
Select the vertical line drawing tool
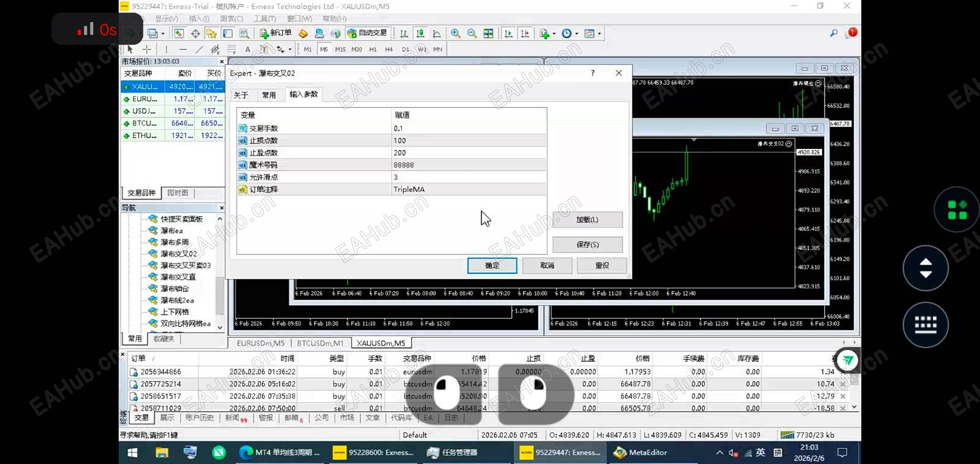click(166, 49)
